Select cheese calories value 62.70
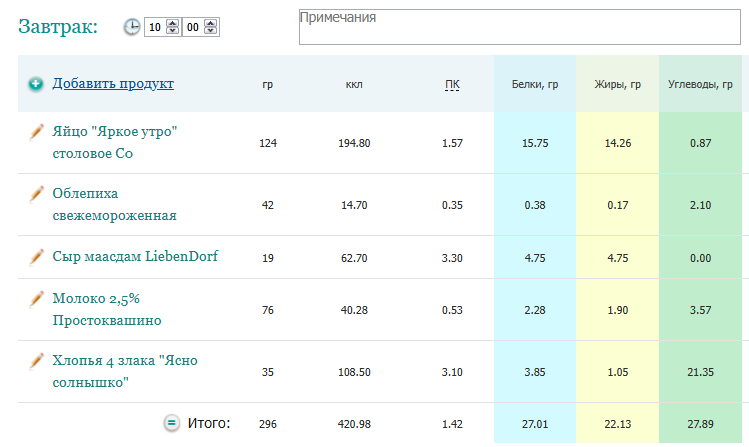This screenshot has width=749, height=447. pos(354,258)
